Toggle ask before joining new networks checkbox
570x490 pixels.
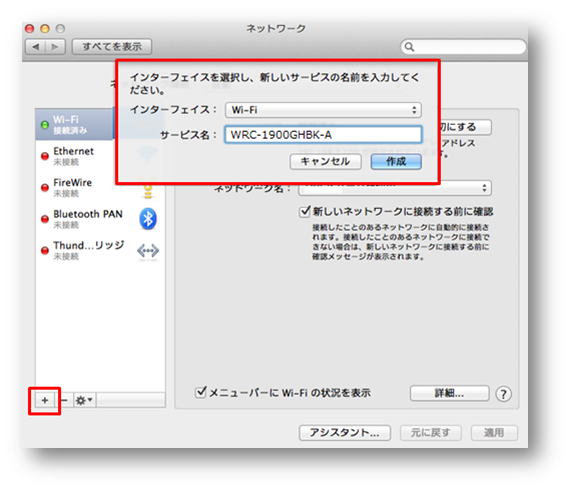(x=305, y=211)
